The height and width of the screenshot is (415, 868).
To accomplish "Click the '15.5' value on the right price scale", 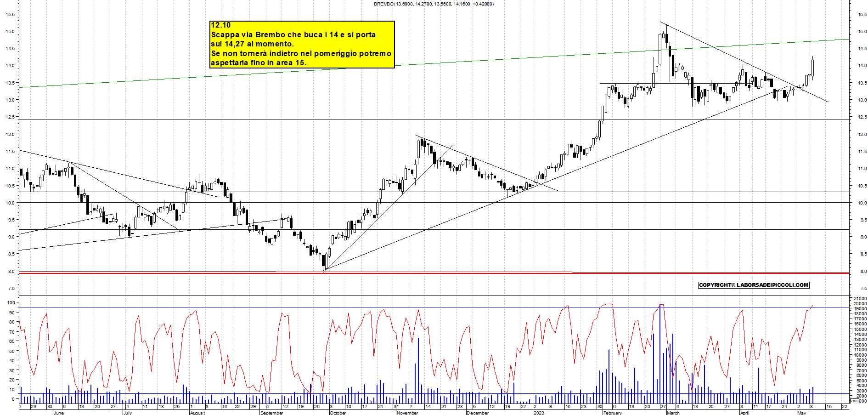I will pyautogui.click(x=862, y=14).
